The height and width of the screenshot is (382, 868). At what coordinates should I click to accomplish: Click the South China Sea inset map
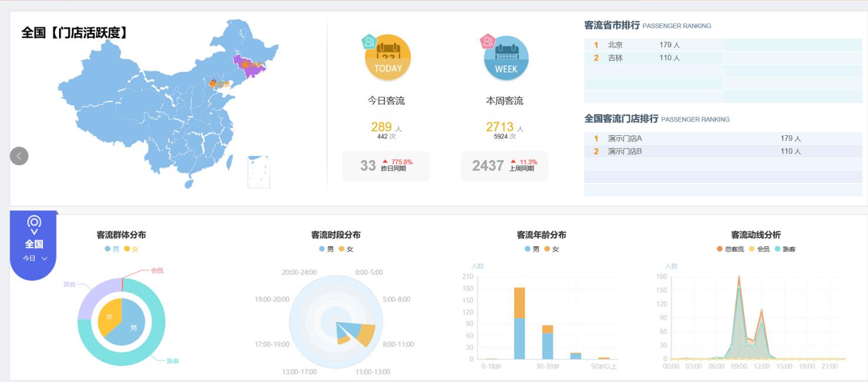[259, 172]
